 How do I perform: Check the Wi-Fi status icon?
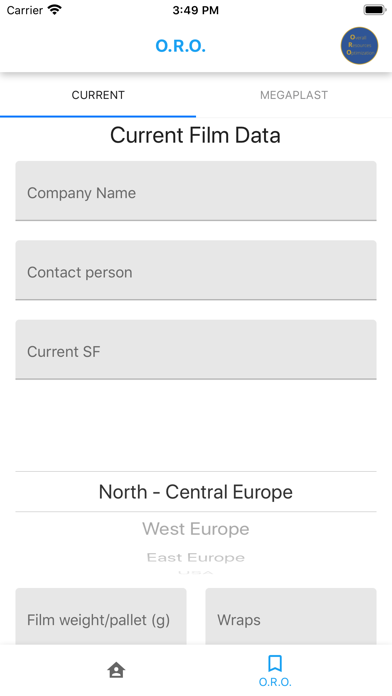pos(54,10)
